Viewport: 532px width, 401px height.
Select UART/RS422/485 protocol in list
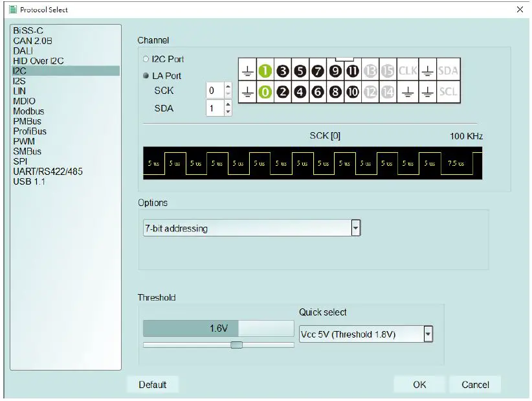[x=48, y=172]
